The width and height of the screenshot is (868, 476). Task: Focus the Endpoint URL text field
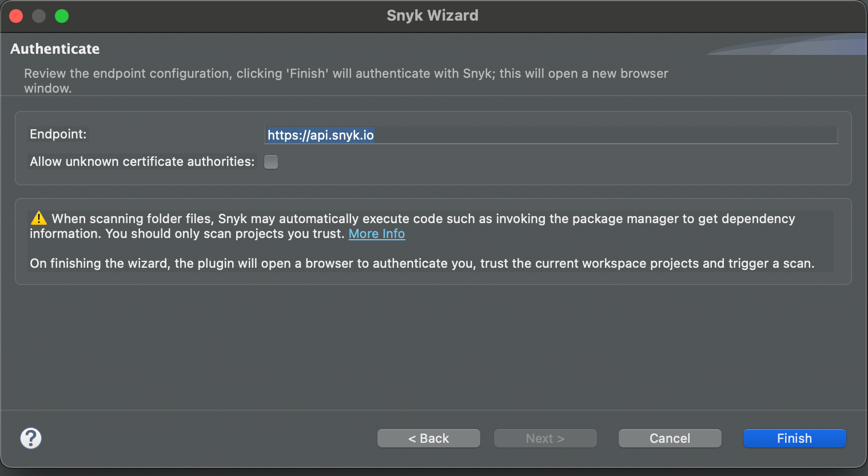[x=551, y=135]
